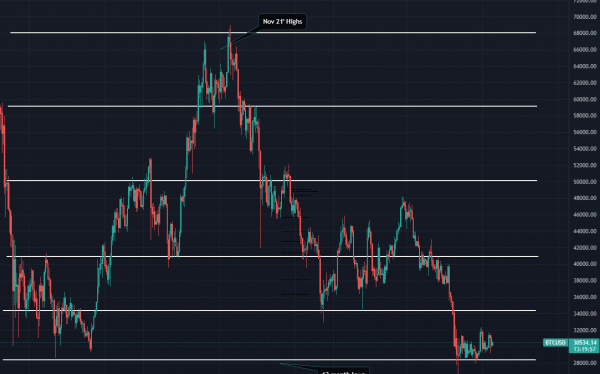
Task: Select the horizontal line at 50000 level
Action: click(x=272, y=180)
